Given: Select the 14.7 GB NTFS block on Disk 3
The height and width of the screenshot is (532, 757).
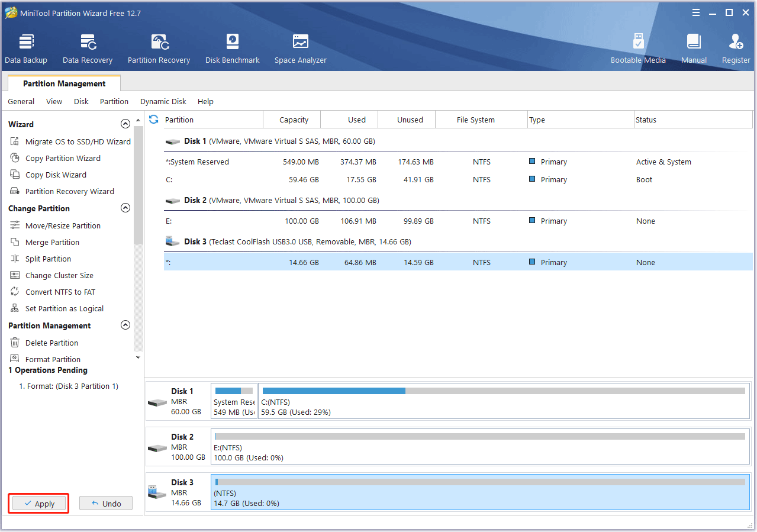Looking at the screenshot, I should [x=480, y=492].
